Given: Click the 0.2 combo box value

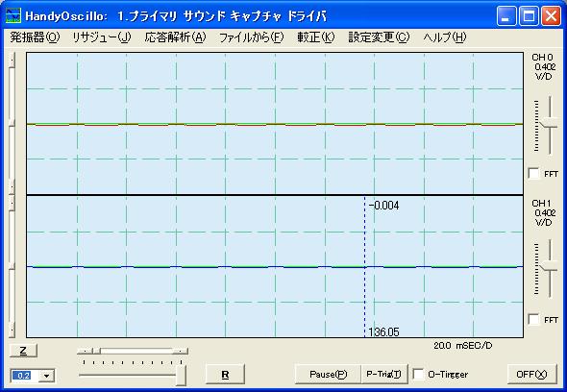Looking at the screenshot, I should coord(25,376).
